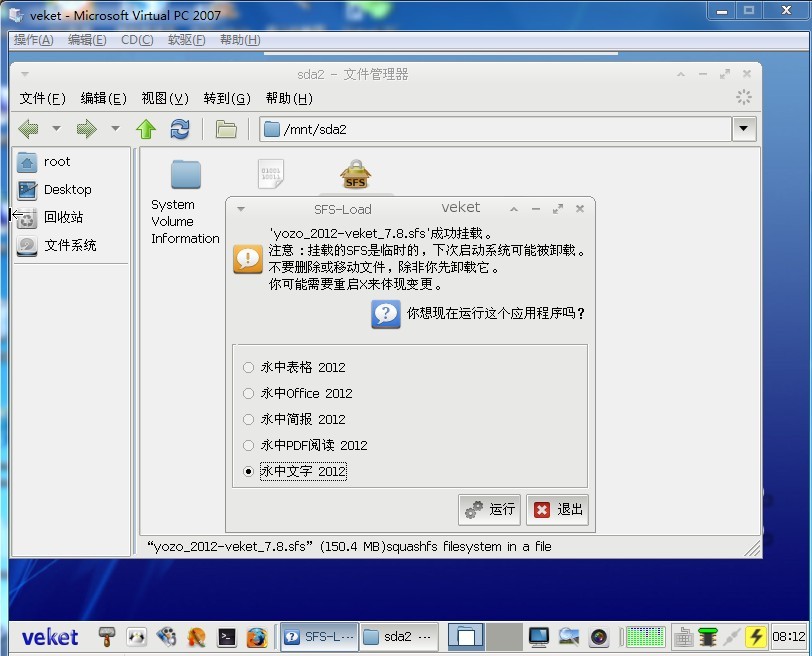
Task: Switch to SFS-L taskbar window button
Action: [x=320, y=637]
